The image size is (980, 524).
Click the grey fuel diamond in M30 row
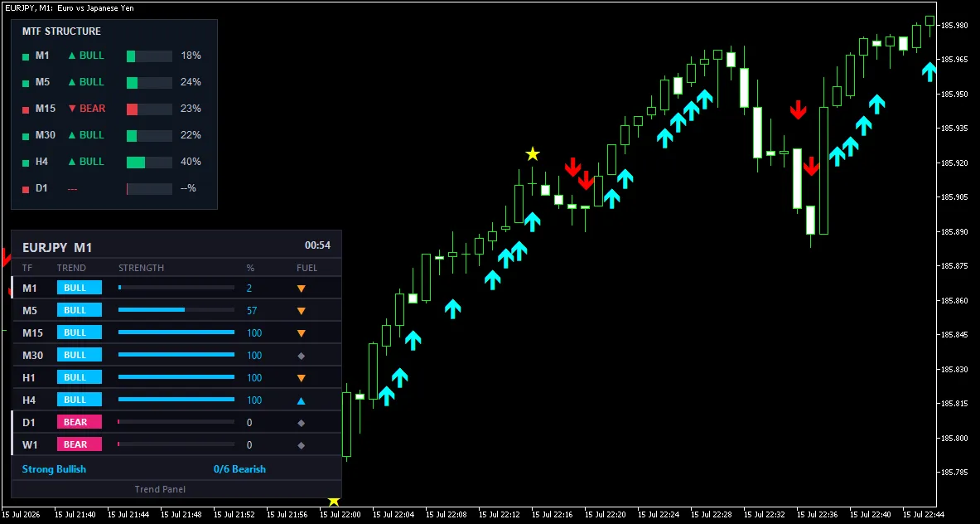302,356
